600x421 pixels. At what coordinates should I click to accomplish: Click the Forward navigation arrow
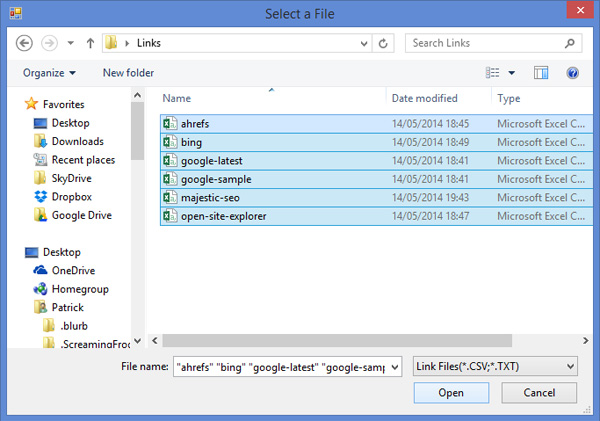pyautogui.click(x=49, y=43)
